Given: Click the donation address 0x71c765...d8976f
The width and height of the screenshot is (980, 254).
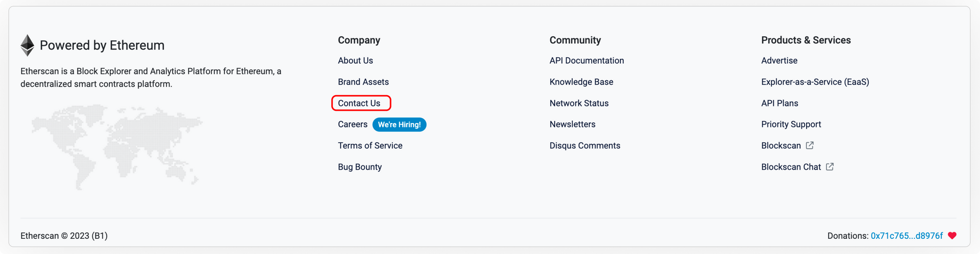Looking at the screenshot, I should (906, 236).
